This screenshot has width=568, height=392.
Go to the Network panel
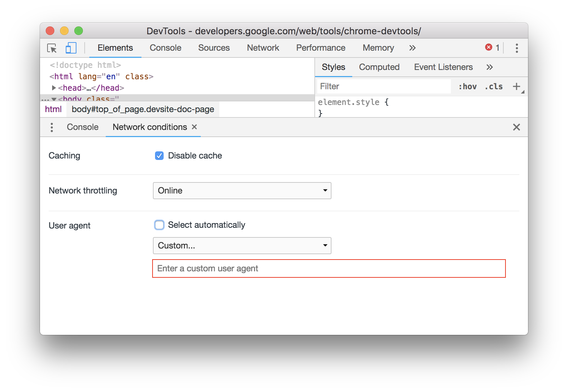click(263, 48)
